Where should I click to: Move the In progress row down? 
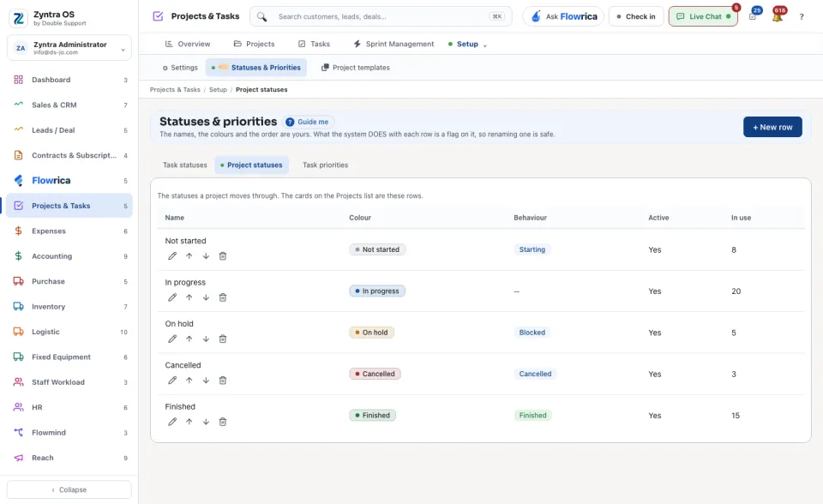[206, 297]
